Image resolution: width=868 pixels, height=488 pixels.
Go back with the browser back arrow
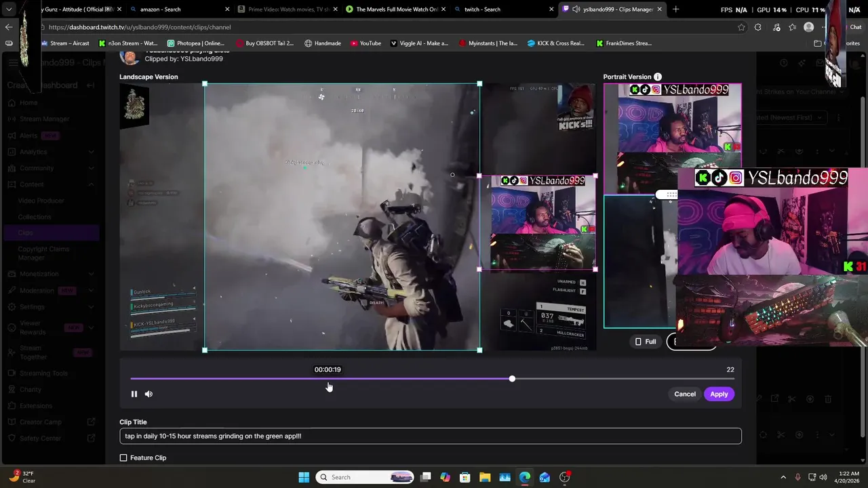9,27
